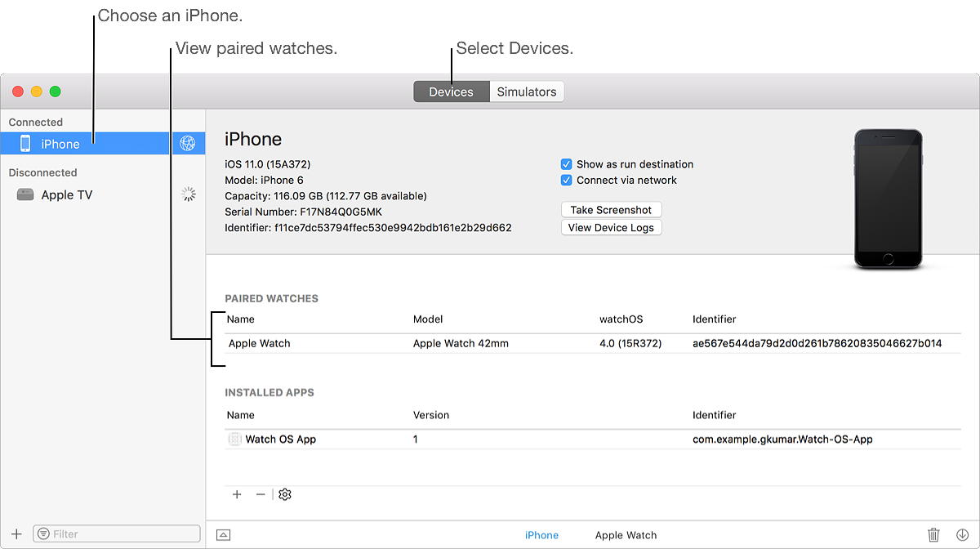Click the com.example.gkumar.Watch-OS-App identifier

782,439
